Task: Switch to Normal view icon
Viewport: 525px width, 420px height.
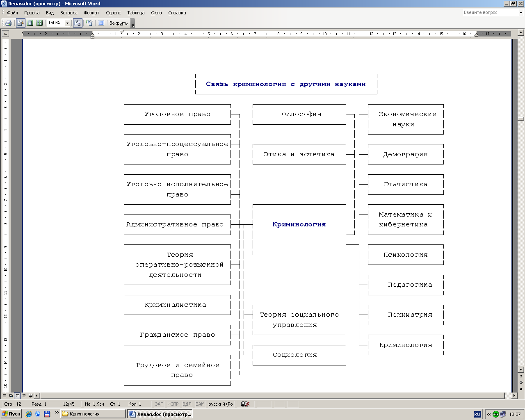Action: click(x=5, y=396)
